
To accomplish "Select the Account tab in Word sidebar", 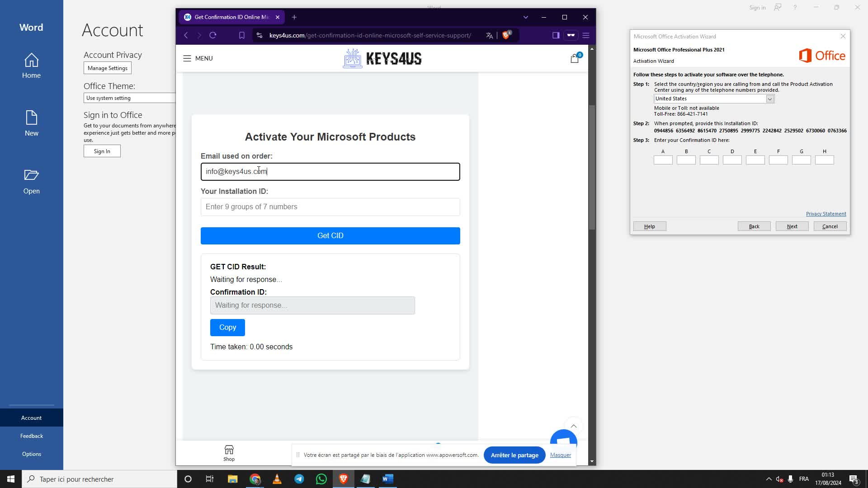I will 31,418.
